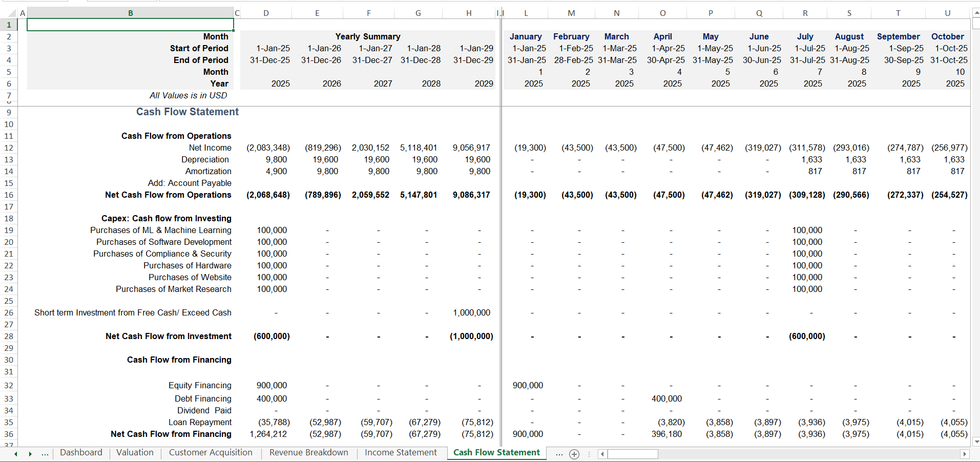Viewport: 980px width, 462px height.
Task: Show more sheets after Cash Flow Statement
Action: point(559,454)
